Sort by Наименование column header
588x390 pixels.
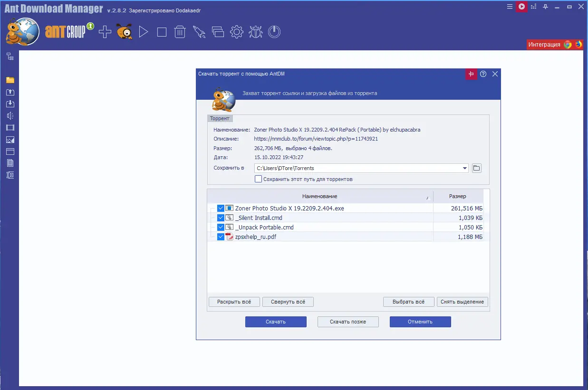pos(320,196)
